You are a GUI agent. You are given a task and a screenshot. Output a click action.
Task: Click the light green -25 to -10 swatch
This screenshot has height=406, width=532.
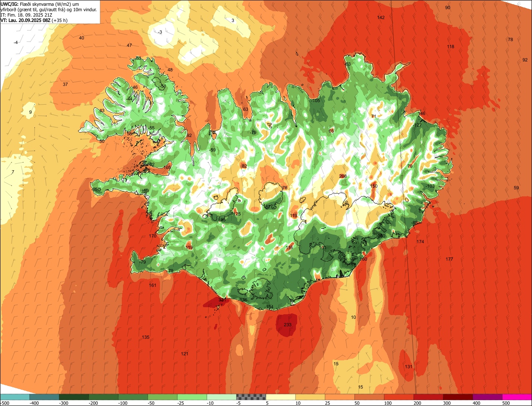[192, 397]
